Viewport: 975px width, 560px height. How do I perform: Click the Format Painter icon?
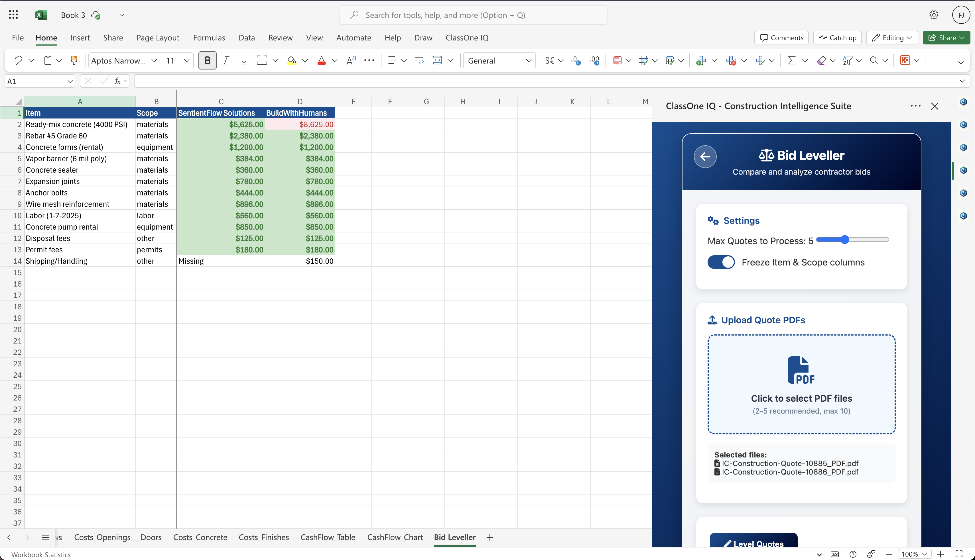point(74,60)
